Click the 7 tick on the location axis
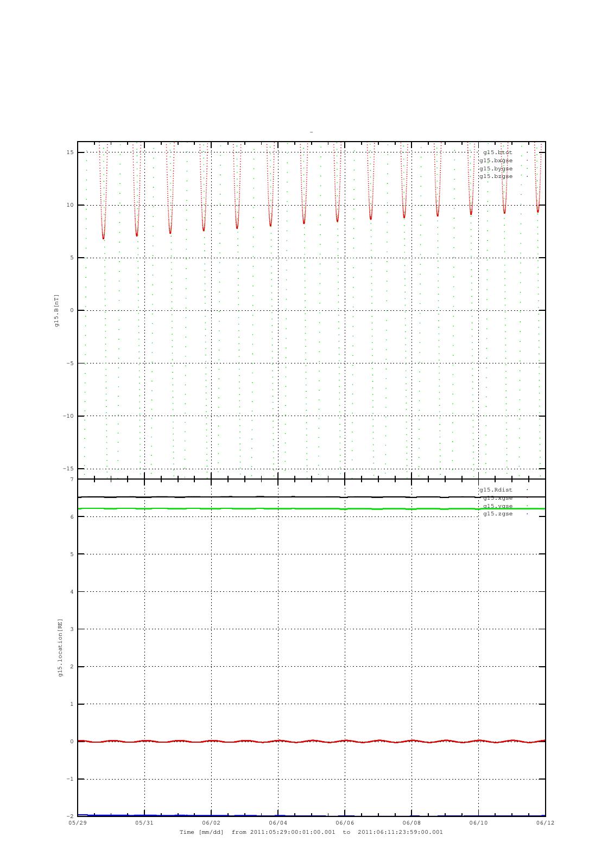This screenshot has height=868, width=614. (x=72, y=480)
